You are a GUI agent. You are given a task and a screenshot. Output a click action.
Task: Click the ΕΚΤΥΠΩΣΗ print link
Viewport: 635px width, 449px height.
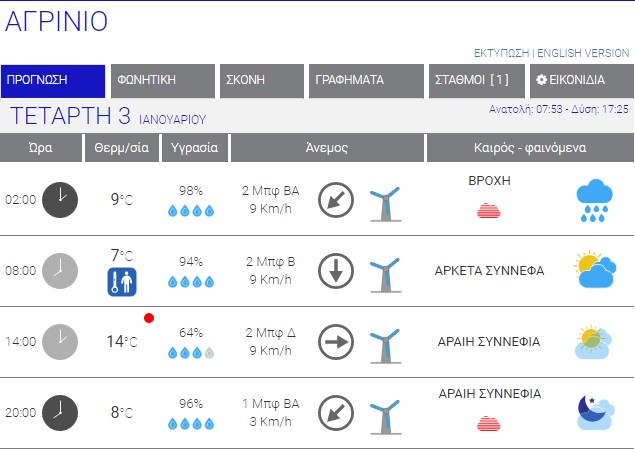[501, 52]
